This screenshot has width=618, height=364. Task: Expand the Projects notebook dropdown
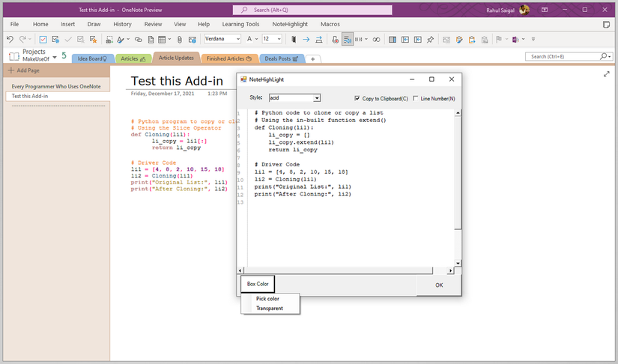click(55, 57)
